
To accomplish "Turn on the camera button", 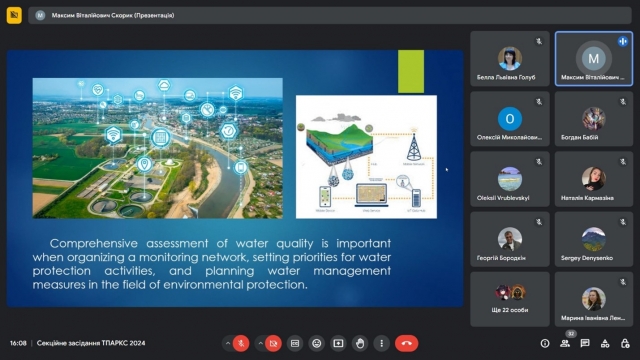I will (273, 343).
